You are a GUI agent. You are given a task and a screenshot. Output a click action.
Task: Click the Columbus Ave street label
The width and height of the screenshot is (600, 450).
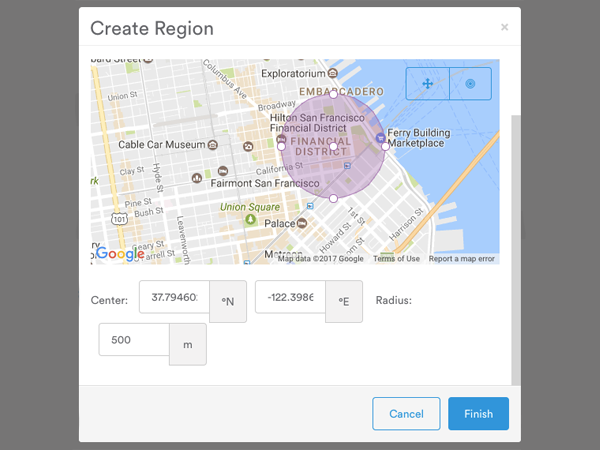click(x=225, y=79)
